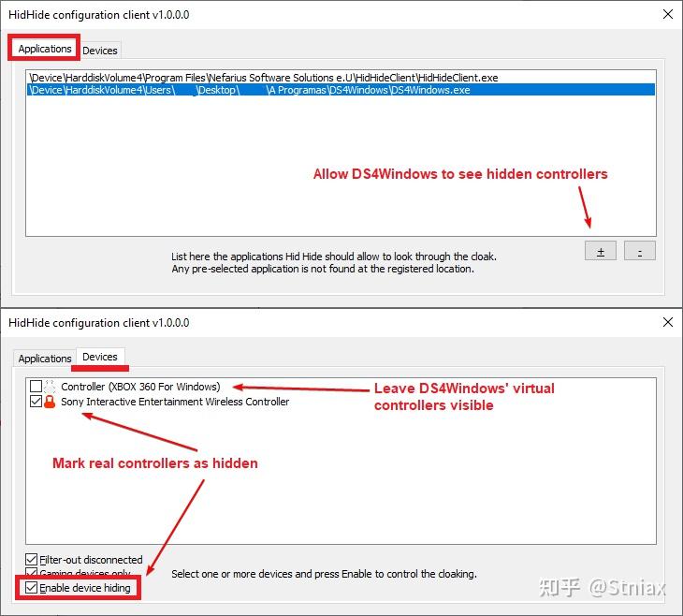Screen dimensions: 683x616
Task: Select Applications tab in lower window
Action: pos(44,359)
